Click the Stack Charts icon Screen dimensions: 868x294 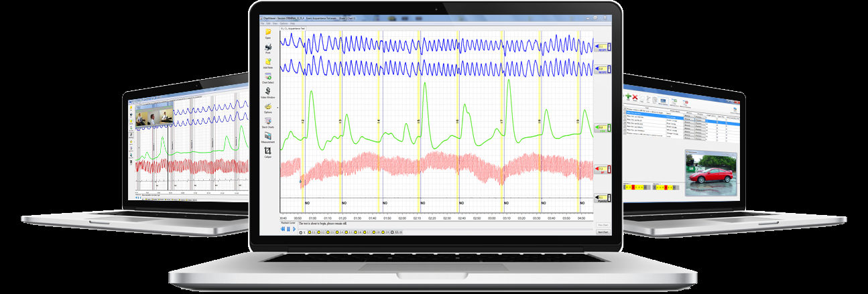268,121
